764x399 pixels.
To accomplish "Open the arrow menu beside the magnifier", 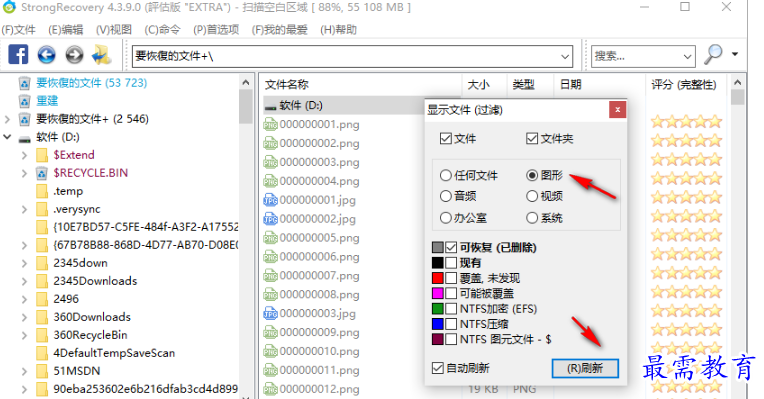I will [x=735, y=54].
